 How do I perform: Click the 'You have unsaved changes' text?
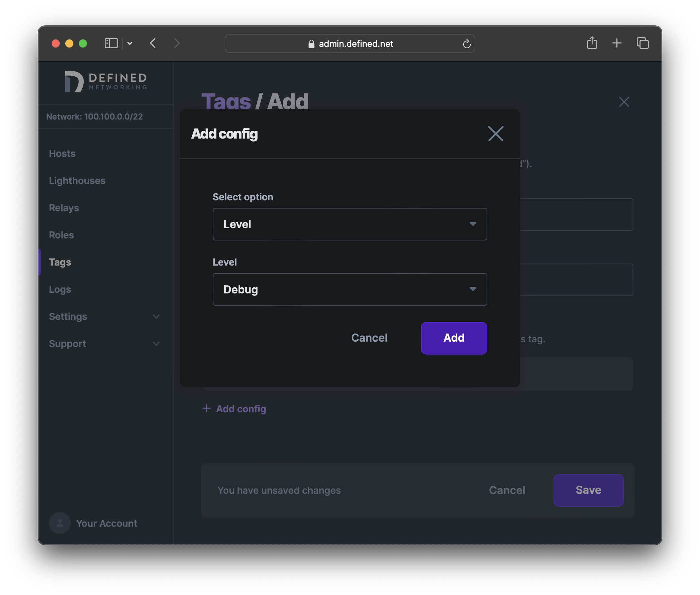point(279,490)
